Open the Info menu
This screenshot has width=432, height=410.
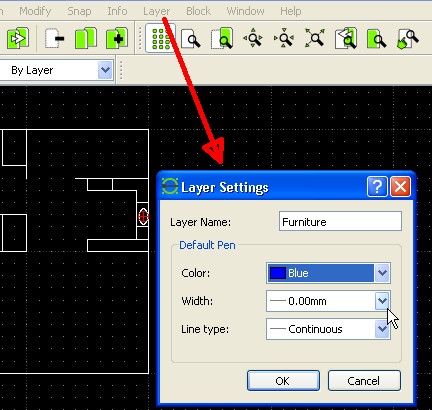pos(117,11)
